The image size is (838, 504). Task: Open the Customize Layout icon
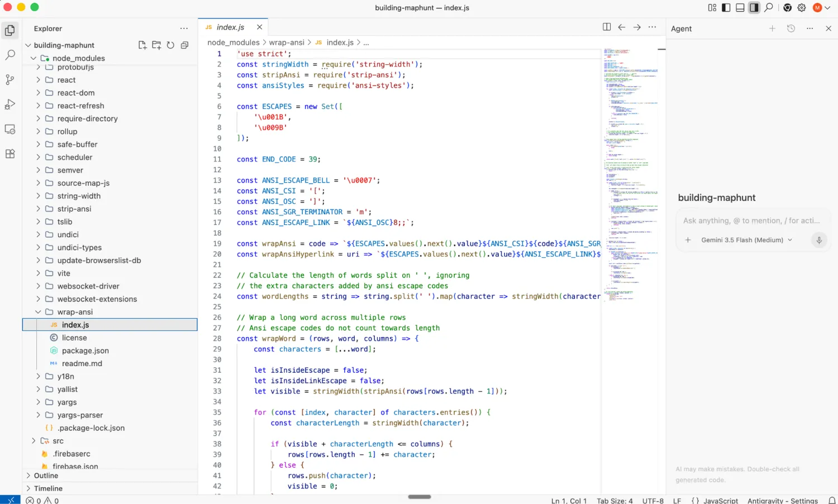712,7
